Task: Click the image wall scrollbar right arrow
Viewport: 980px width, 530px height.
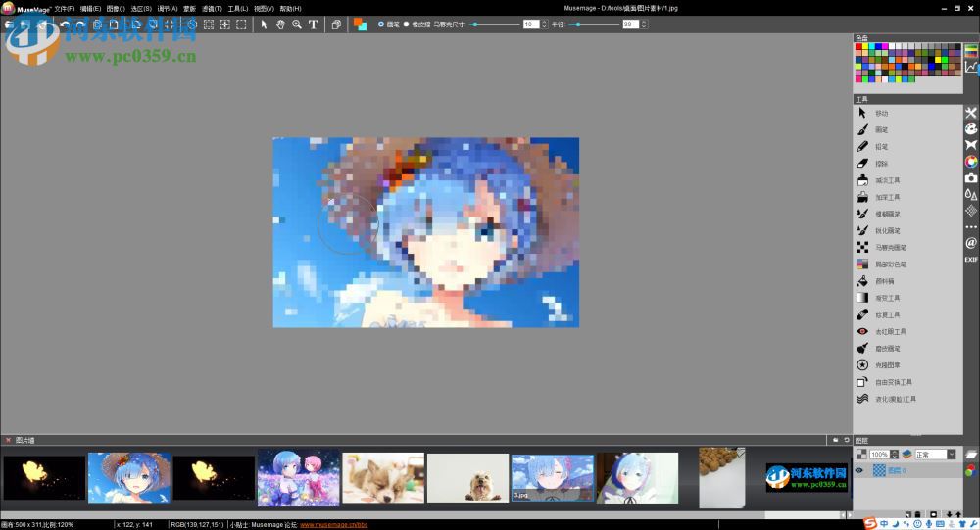Action: tap(849, 515)
